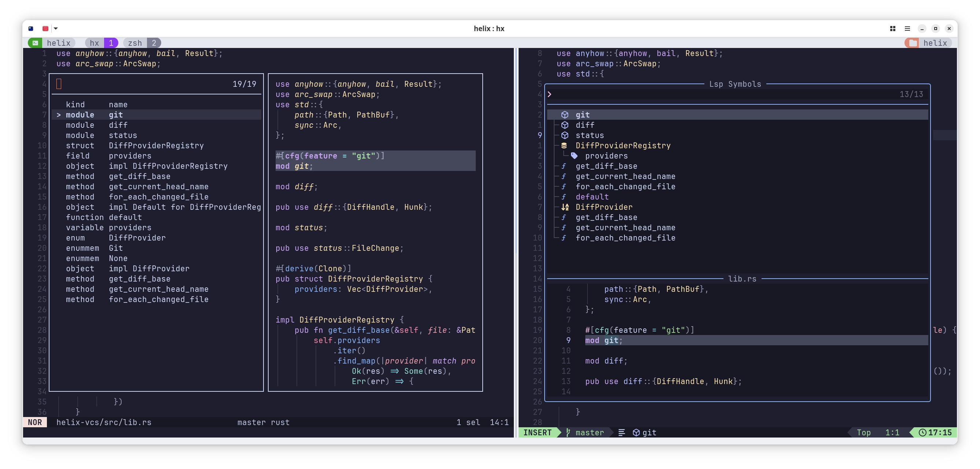Click the NOR mode indicator

coord(35,422)
